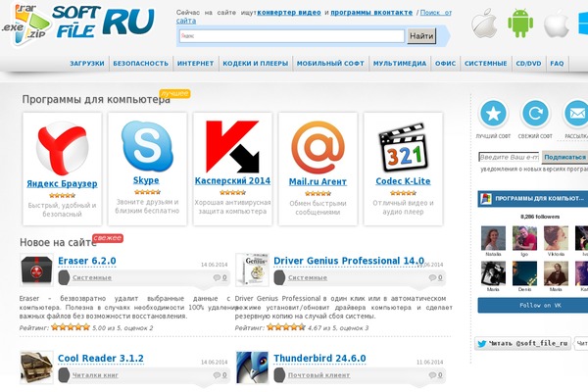588x392 pixels.
Task: Open the CD/DVD menu item
Action: coord(528,64)
